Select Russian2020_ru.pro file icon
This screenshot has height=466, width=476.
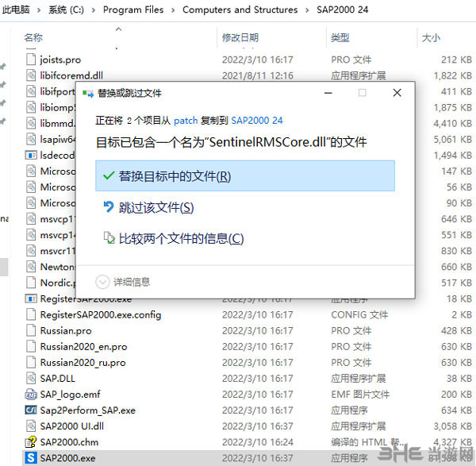(31, 362)
